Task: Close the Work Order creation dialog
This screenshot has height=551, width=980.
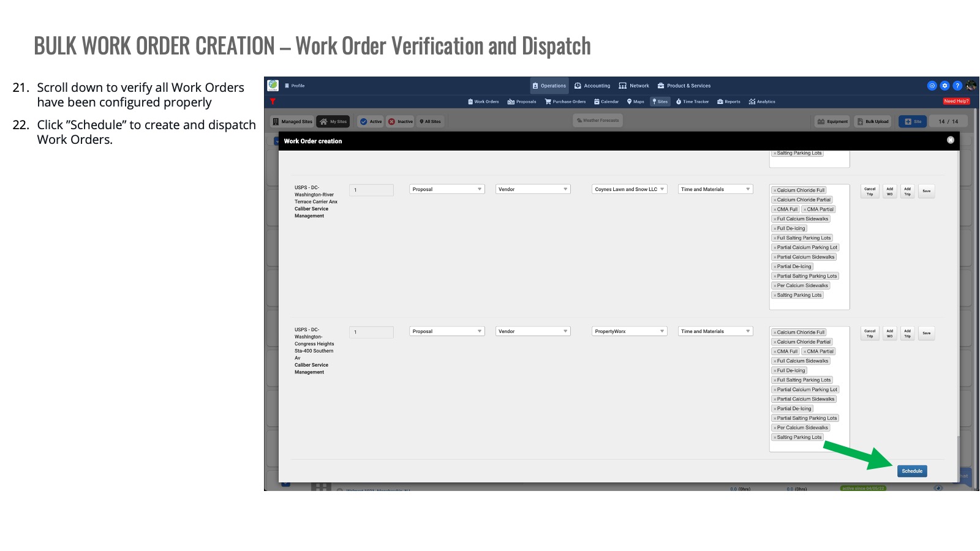Action: click(x=950, y=140)
